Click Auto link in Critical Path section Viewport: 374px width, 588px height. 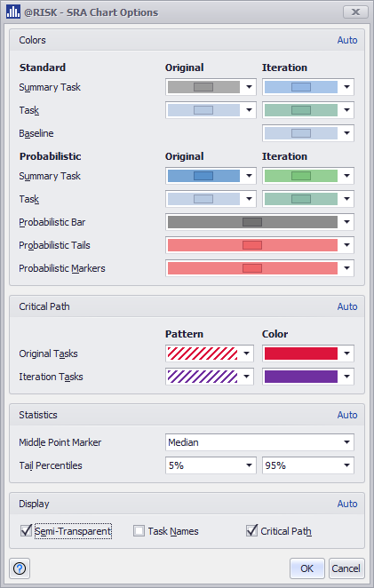[x=347, y=306]
